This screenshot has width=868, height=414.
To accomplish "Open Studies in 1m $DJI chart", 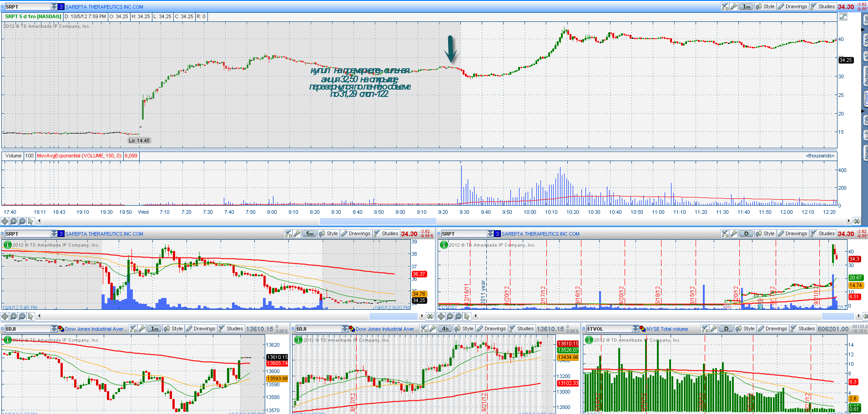I will click(x=231, y=328).
